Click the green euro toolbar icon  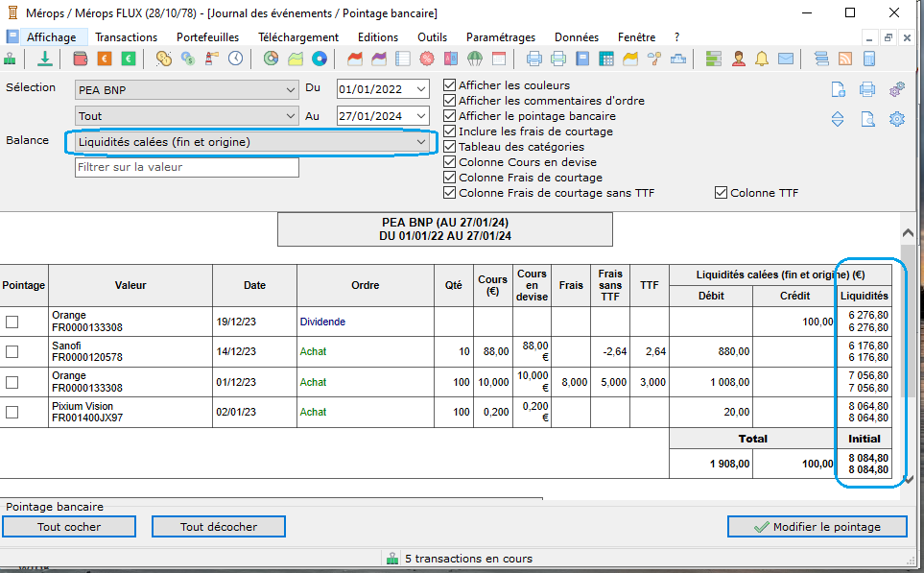(x=129, y=59)
